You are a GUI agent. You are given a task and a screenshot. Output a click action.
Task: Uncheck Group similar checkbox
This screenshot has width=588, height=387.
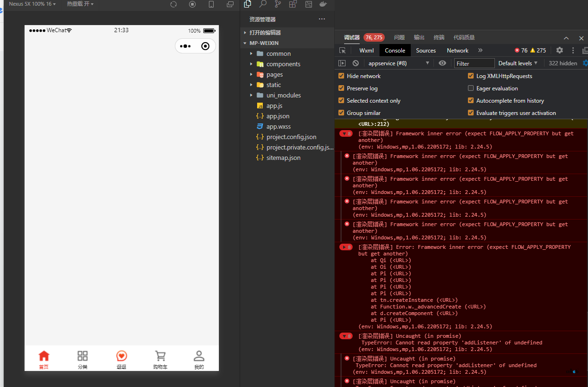coord(341,113)
